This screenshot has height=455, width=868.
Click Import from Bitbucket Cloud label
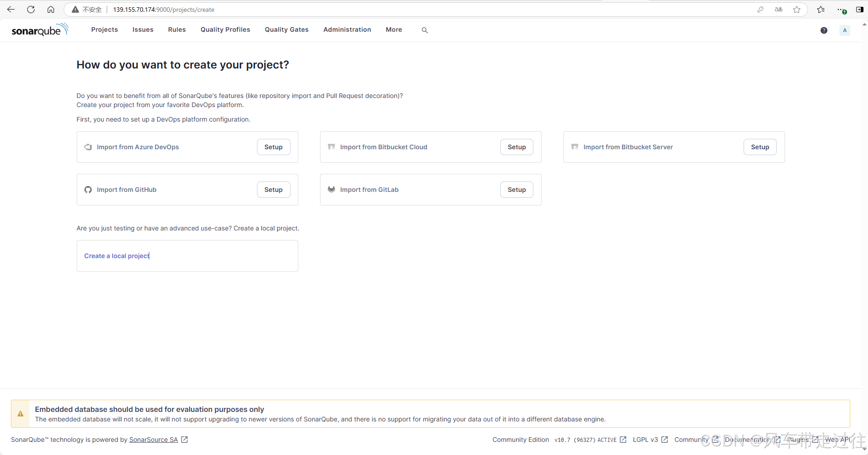[x=384, y=147]
